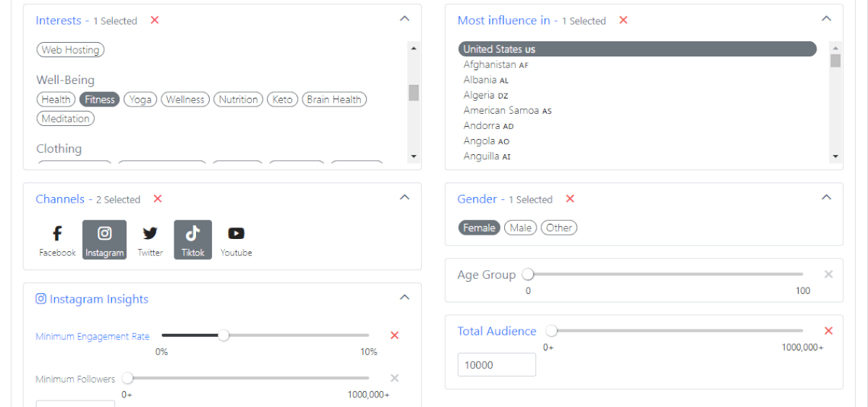The height and width of the screenshot is (407, 868).
Task: Click the Total Audience label
Action: click(497, 331)
